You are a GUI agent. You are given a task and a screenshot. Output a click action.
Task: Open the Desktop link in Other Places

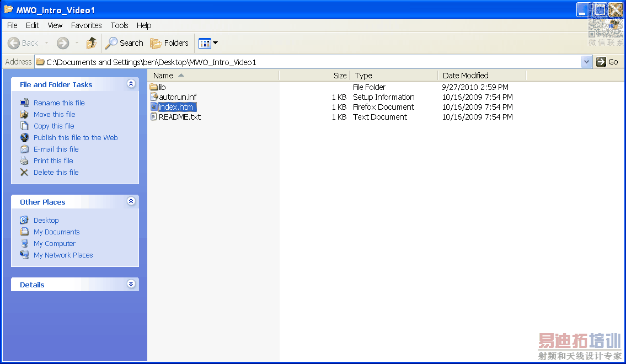click(46, 220)
